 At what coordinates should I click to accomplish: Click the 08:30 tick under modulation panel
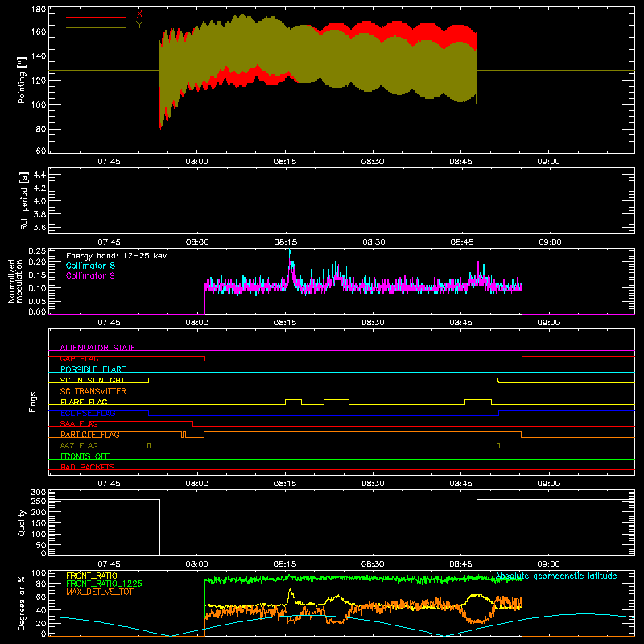[x=373, y=323]
